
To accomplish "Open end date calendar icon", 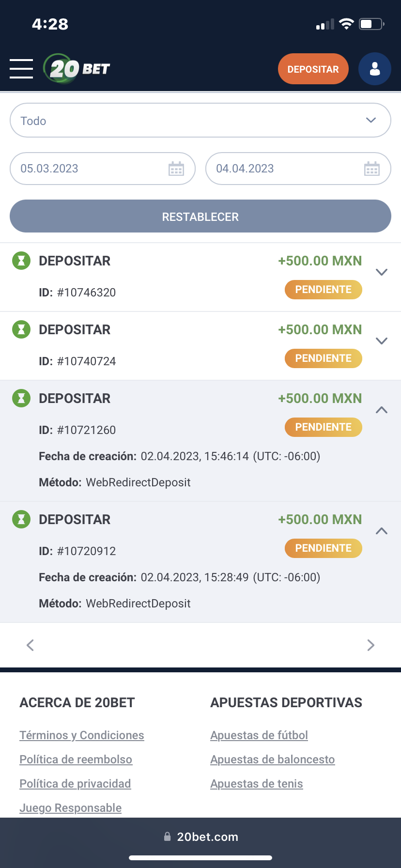I will click(x=372, y=169).
